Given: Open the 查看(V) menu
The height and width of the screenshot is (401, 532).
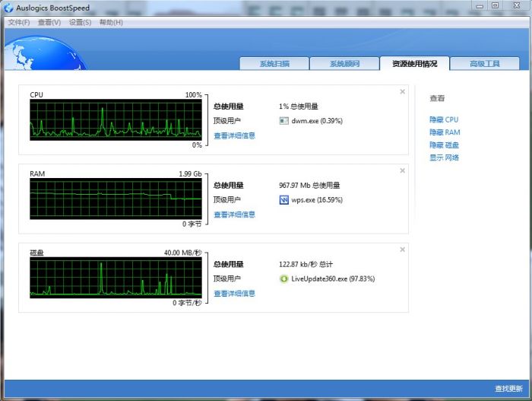Looking at the screenshot, I should point(49,22).
